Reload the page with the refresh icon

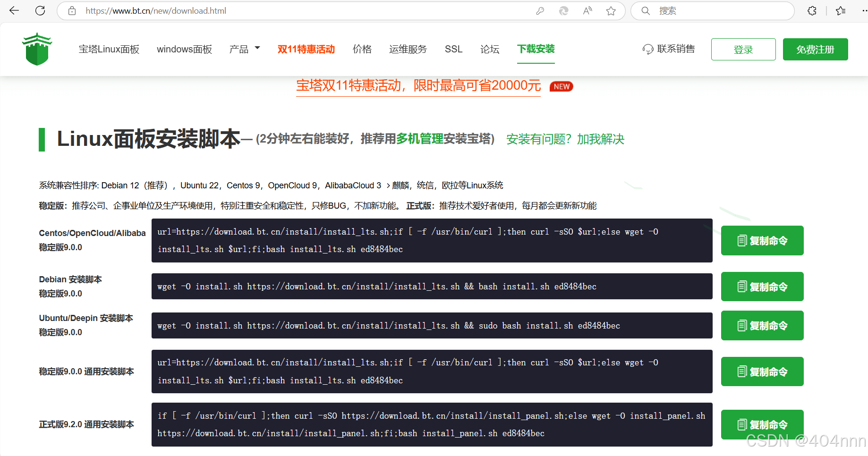(x=40, y=10)
